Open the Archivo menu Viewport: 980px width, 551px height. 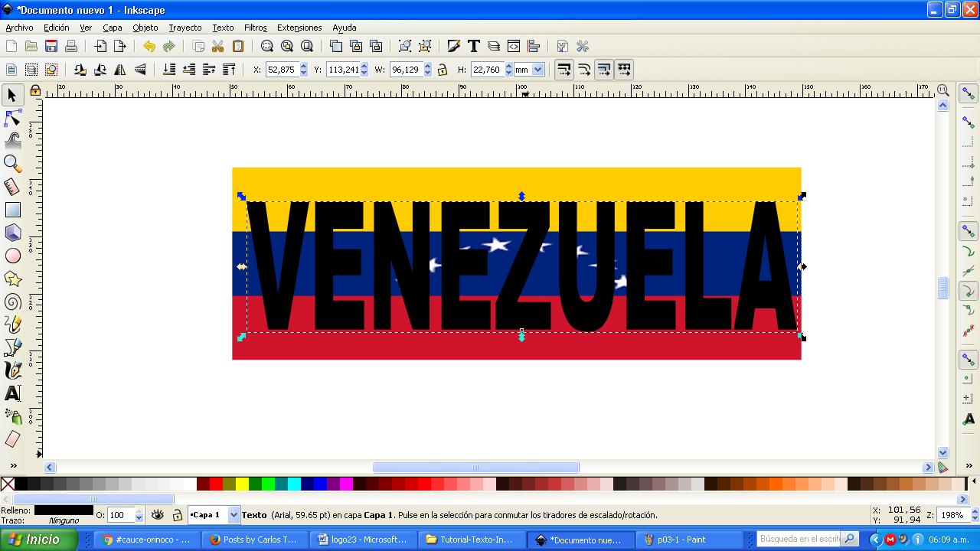(x=19, y=28)
